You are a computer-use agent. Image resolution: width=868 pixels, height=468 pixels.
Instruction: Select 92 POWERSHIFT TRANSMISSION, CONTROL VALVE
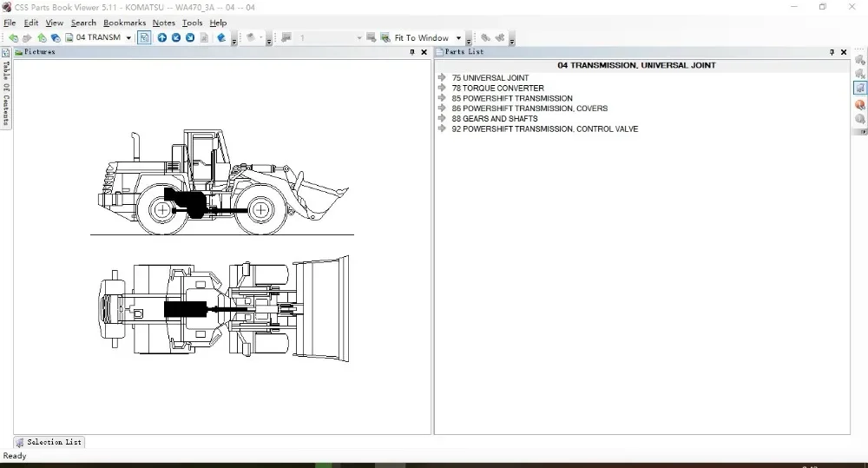[544, 129]
